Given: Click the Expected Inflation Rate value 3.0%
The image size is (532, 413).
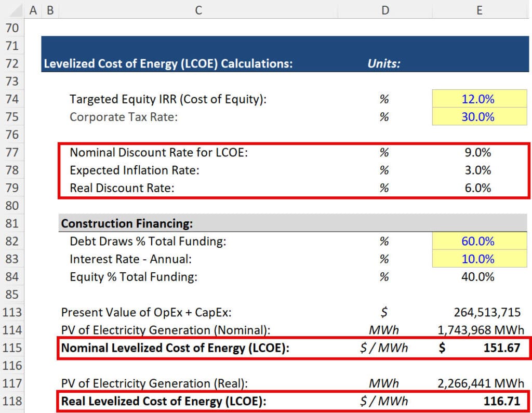Looking at the screenshot, I should click(478, 170).
